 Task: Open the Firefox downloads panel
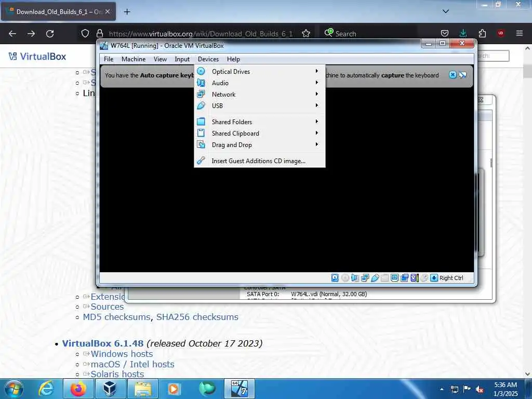pyautogui.click(x=463, y=33)
